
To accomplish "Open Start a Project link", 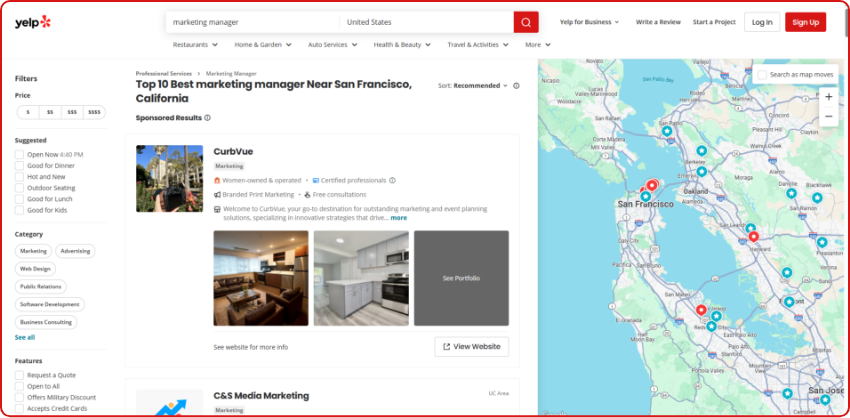I will (x=714, y=22).
